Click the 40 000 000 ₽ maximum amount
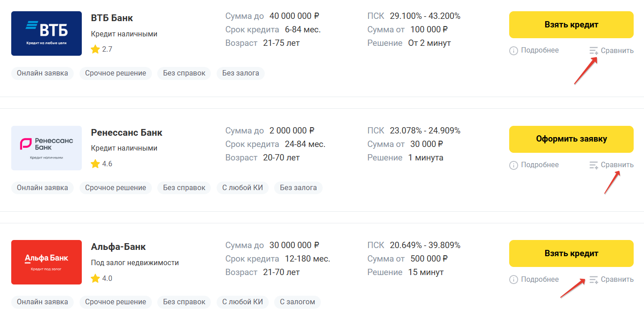 (294, 16)
